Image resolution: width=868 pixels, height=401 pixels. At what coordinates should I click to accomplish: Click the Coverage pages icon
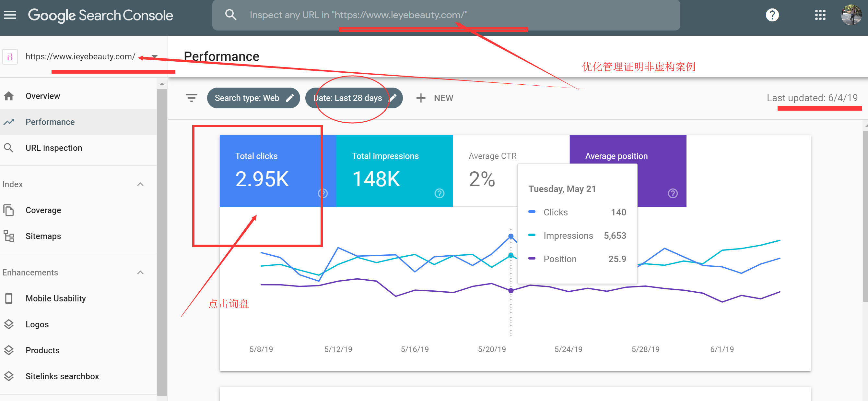click(9, 210)
